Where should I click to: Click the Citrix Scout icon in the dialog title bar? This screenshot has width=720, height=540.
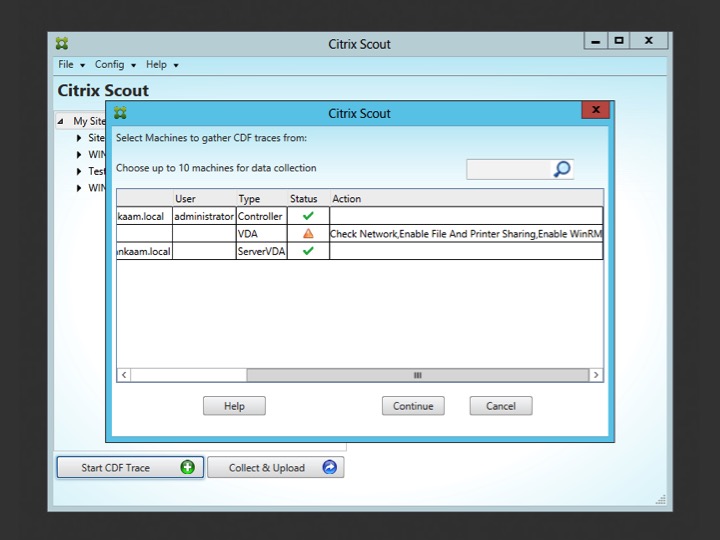pyautogui.click(x=120, y=113)
